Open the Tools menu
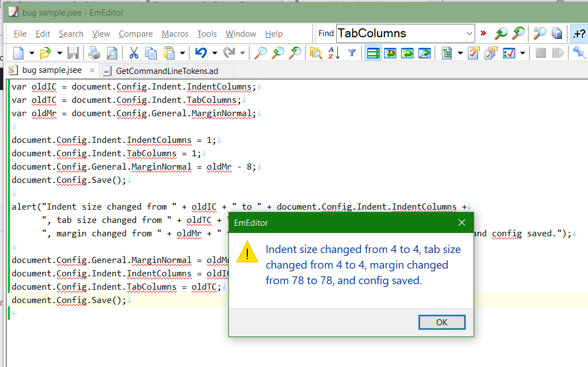 click(x=207, y=34)
